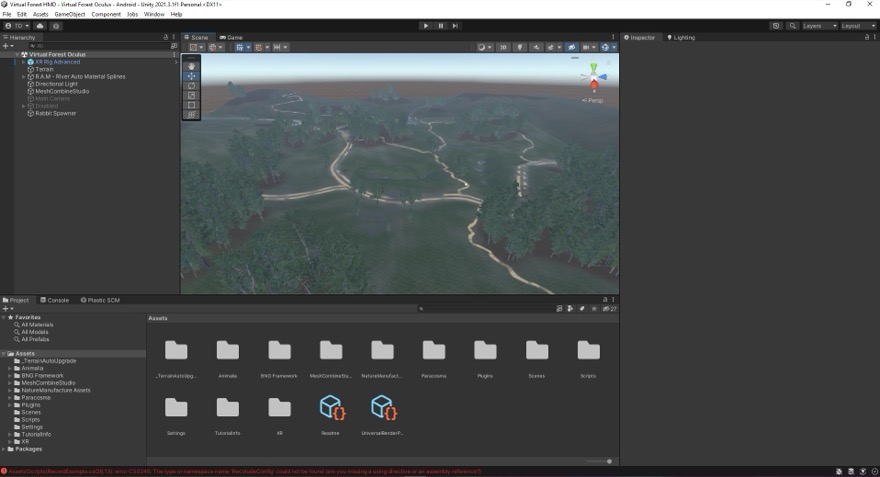
Task: Open the account TD dropdown
Action: coord(17,26)
